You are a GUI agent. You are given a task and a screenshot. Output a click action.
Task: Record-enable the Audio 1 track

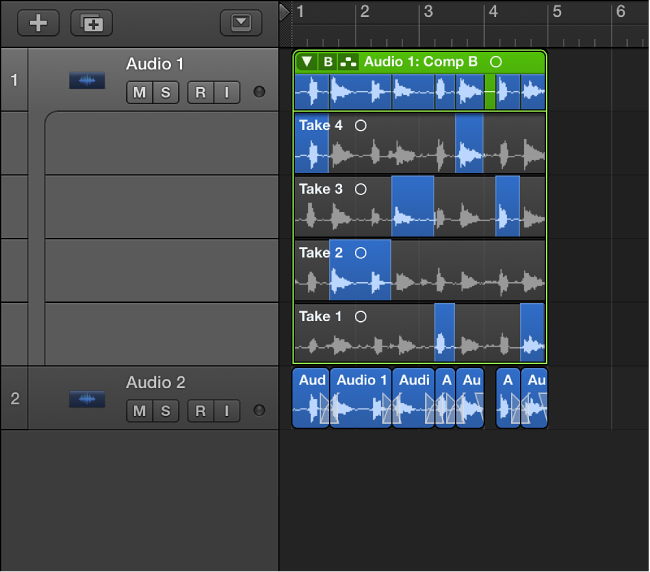[200, 93]
